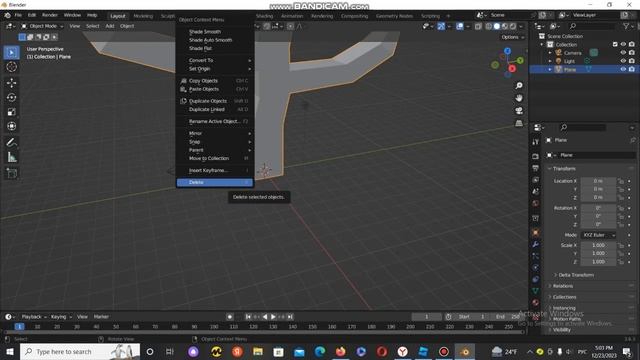Play the animation in reverse
This screenshot has width=640, height=360.
coord(265,317)
